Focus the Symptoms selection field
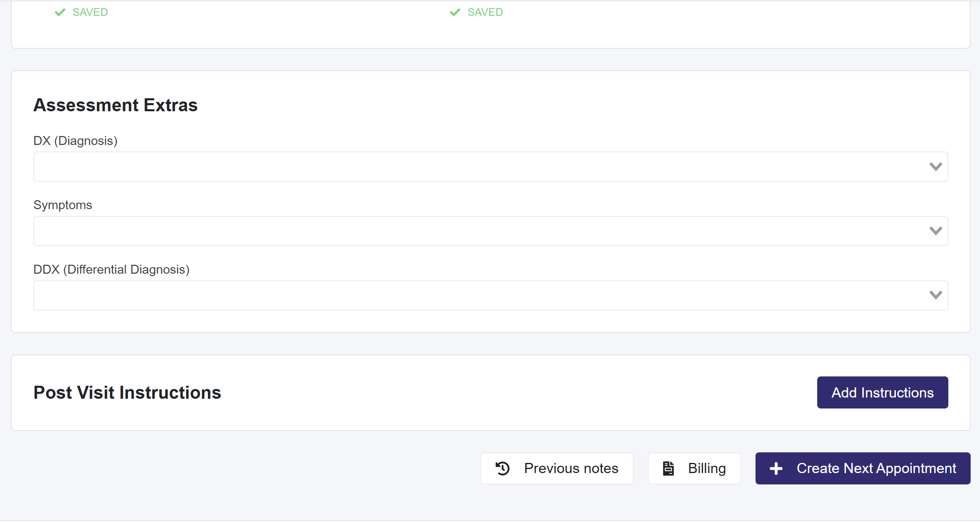The width and height of the screenshot is (980, 523). (479, 231)
